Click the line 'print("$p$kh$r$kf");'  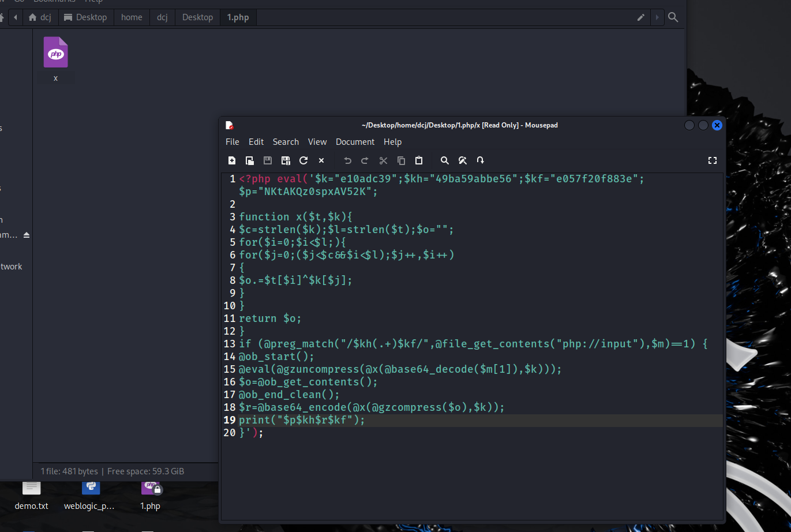pyautogui.click(x=302, y=420)
